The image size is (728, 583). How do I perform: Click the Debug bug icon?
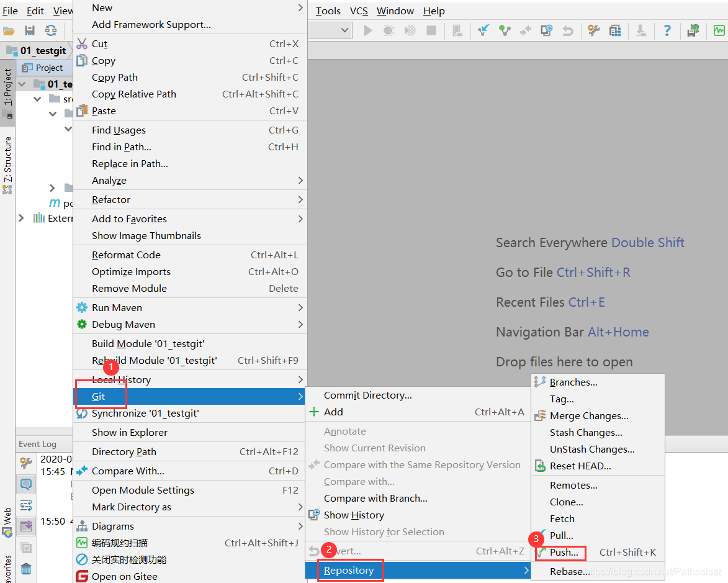pyautogui.click(x=389, y=30)
